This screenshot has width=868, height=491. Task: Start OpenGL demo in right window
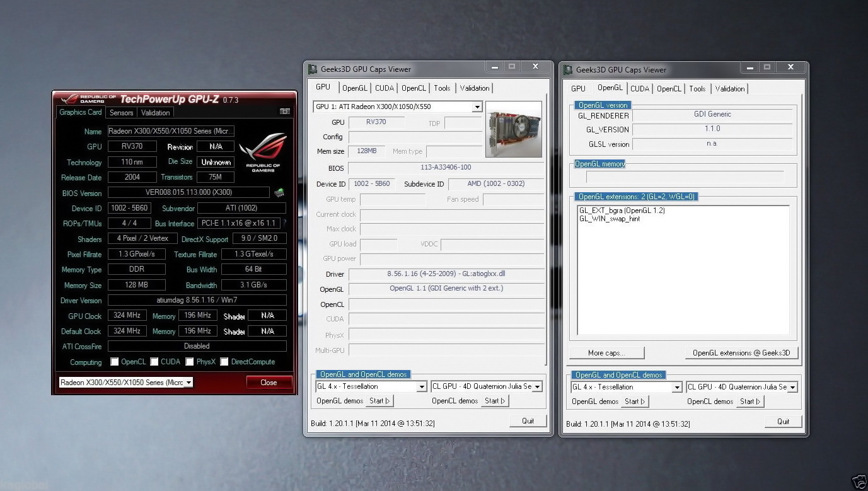pos(635,401)
